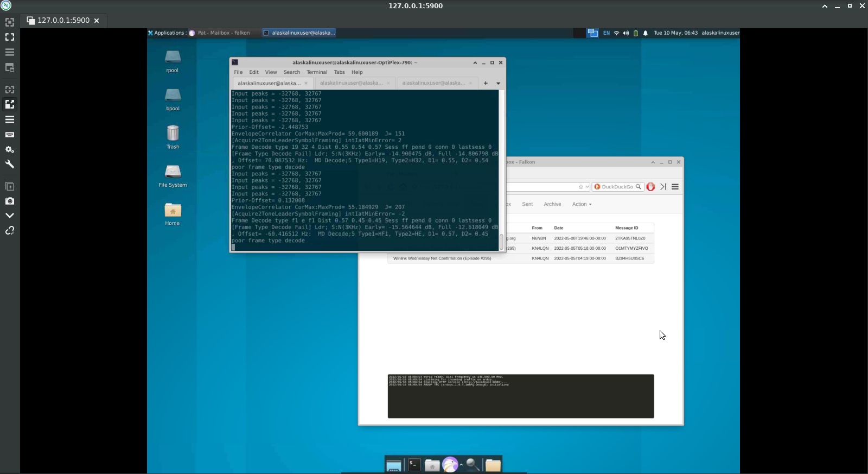The width and height of the screenshot is (868, 474).
Task: Click the disconnect link icon in sidebar
Action: (10, 231)
